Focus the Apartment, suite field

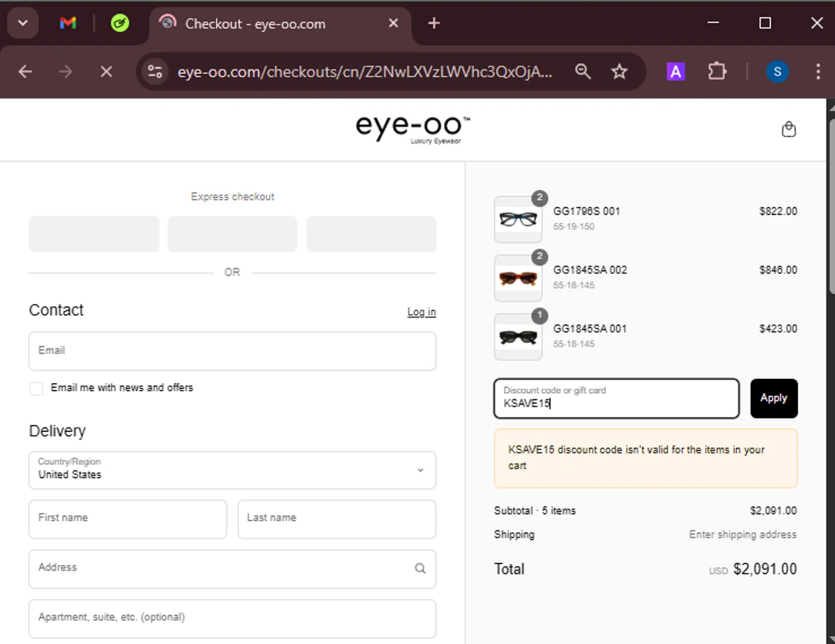pyautogui.click(x=232, y=618)
